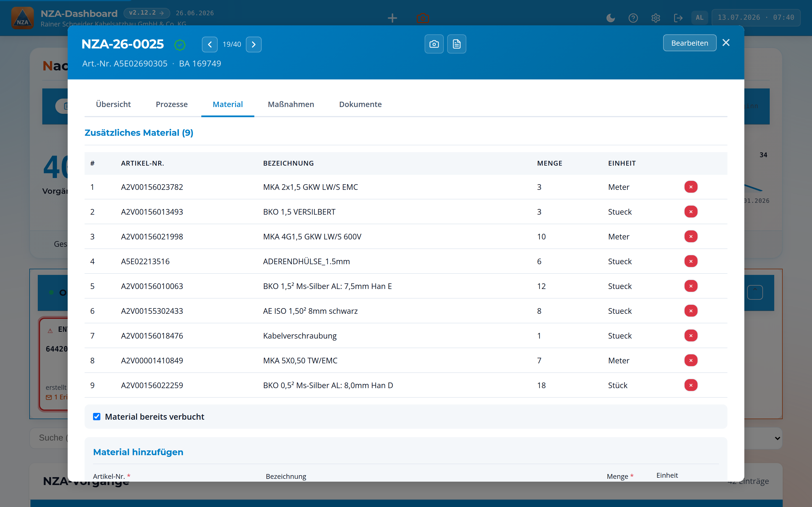Screen dimensions: 812x507
Task: Remove the Kabelverschraubung material entry
Action: pos(691,336)
